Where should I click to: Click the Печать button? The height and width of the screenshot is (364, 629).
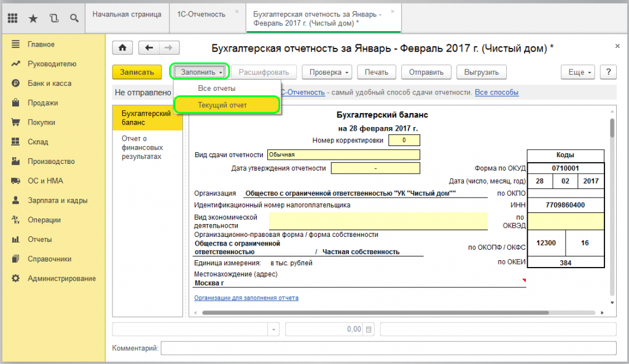(377, 72)
